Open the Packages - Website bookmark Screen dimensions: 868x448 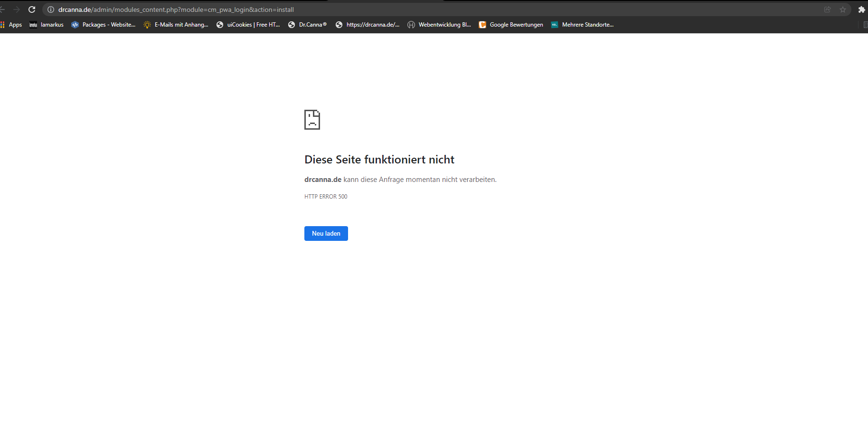104,25
